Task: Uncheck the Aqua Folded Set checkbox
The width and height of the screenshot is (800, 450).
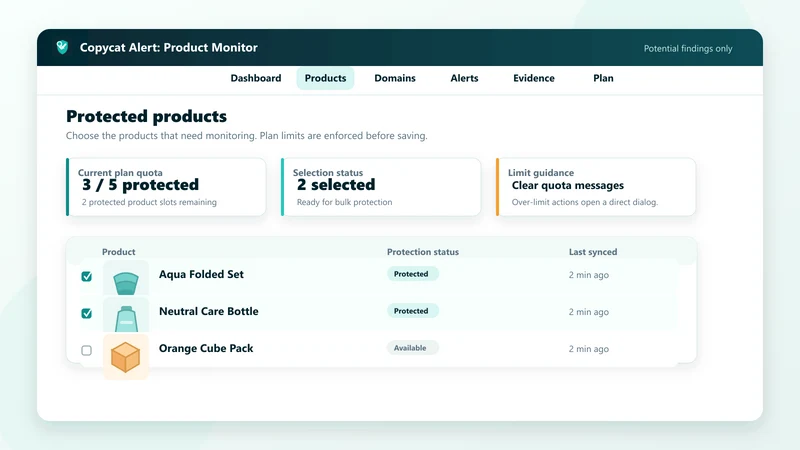Action: [87, 277]
